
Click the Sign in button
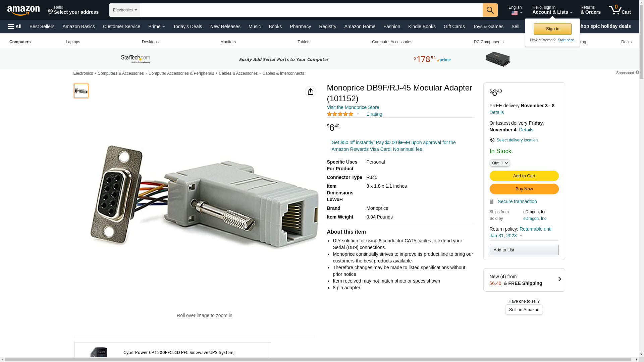pos(552,29)
